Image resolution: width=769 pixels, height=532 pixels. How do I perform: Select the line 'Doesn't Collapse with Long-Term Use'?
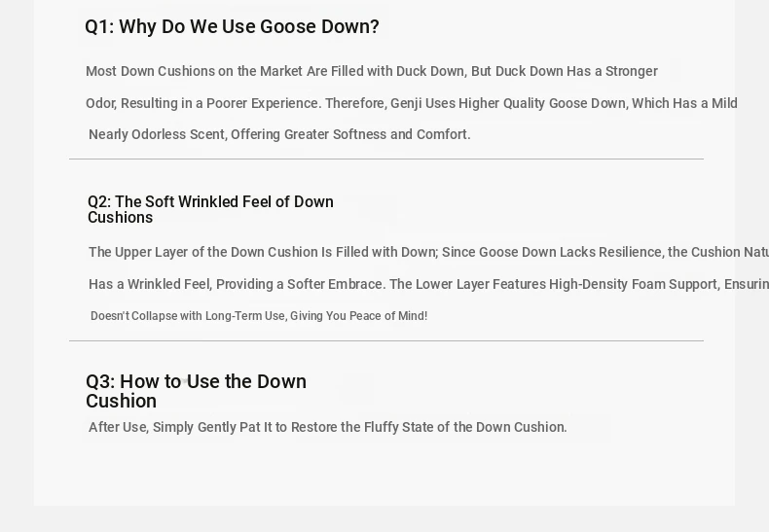tap(259, 316)
